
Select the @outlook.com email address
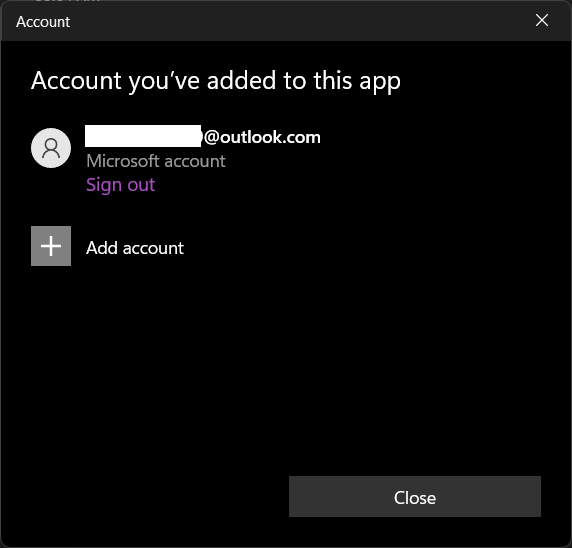203,137
